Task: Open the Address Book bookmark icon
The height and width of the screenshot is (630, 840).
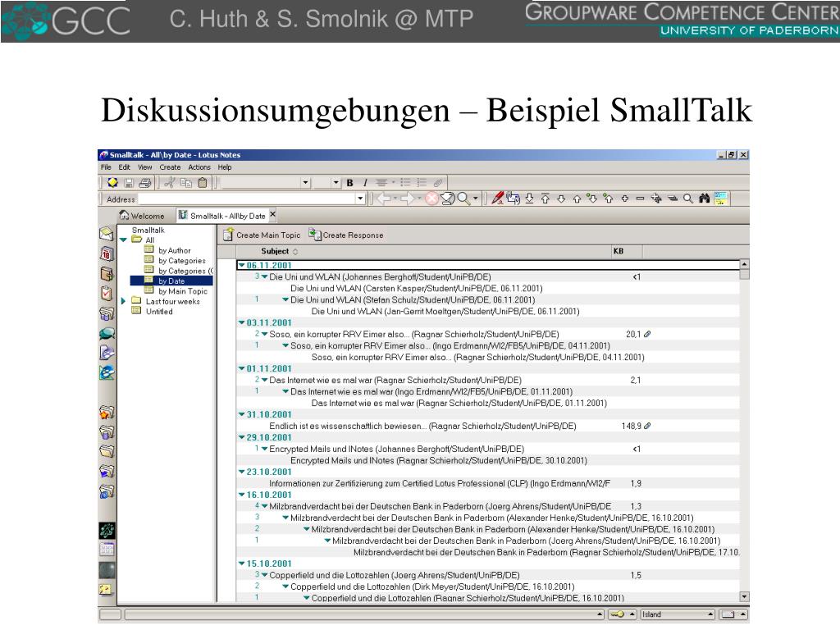Action: pos(107,274)
